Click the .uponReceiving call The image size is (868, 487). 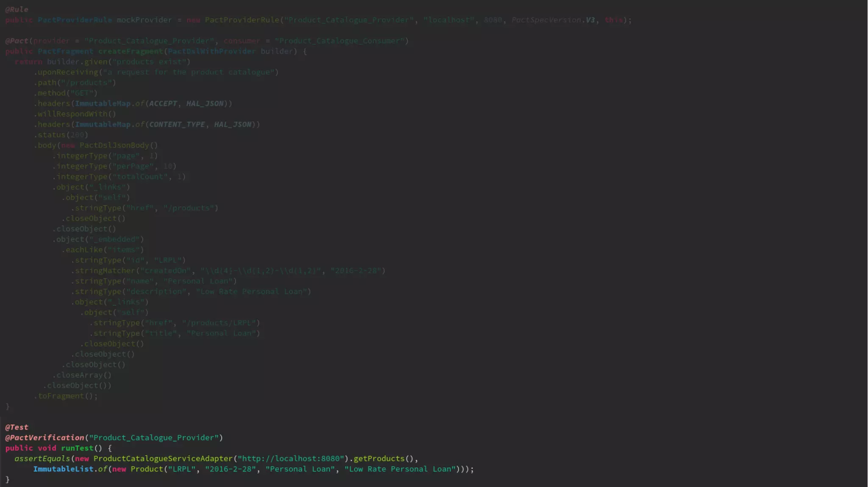coord(68,72)
